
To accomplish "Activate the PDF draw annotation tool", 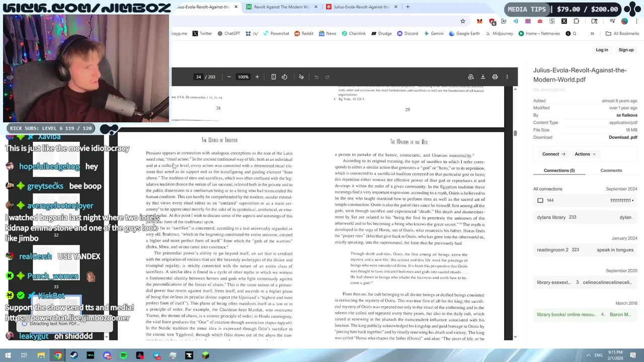I will click(301, 77).
